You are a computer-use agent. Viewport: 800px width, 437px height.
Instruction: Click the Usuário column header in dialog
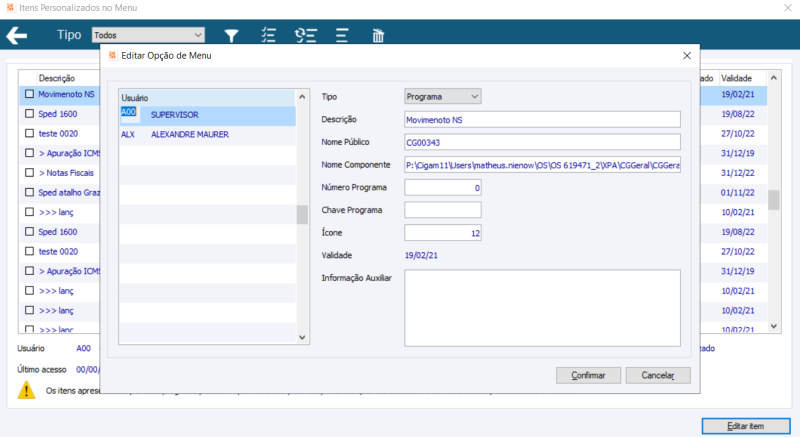(x=207, y=98)
